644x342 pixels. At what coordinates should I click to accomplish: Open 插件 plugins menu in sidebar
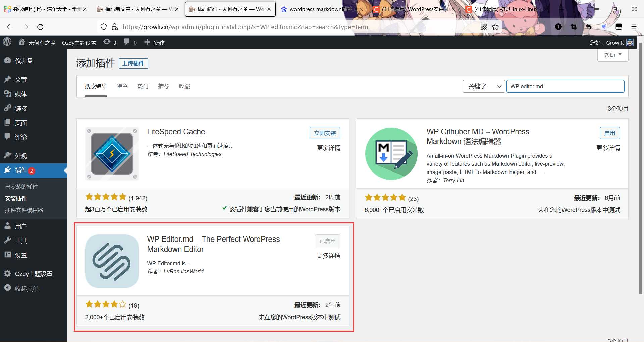tap(34, 170)
